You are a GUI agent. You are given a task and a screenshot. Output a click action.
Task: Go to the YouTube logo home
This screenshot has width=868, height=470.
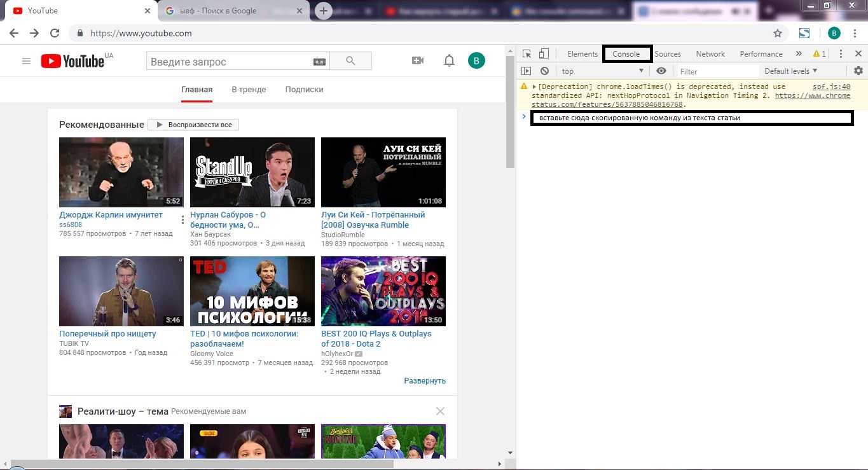[x=72, y=61]
